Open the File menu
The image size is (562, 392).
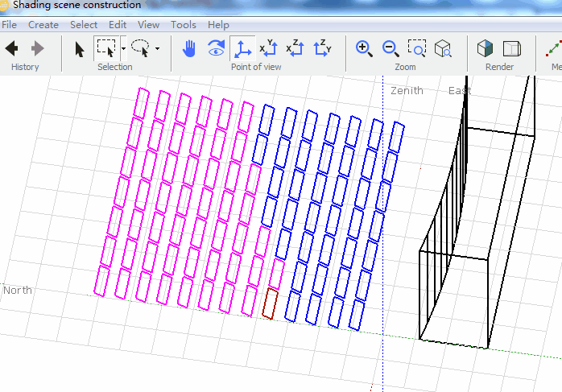[10, 25]
